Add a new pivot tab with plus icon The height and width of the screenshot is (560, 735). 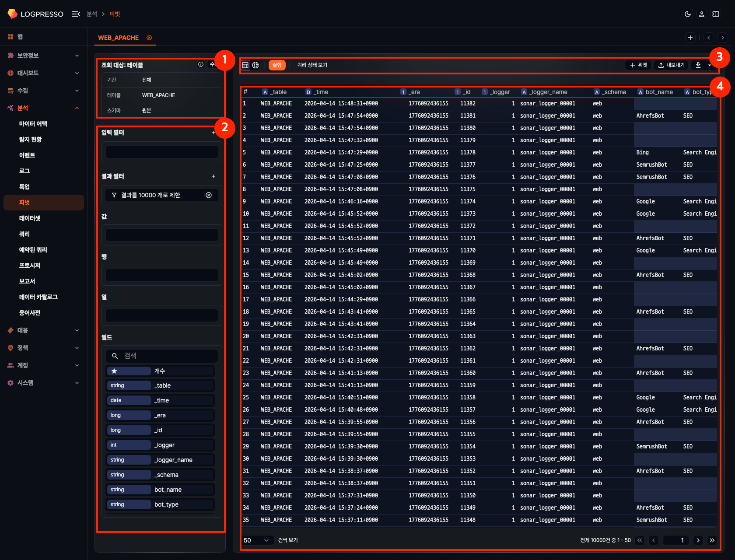click(x=690, y=38)
